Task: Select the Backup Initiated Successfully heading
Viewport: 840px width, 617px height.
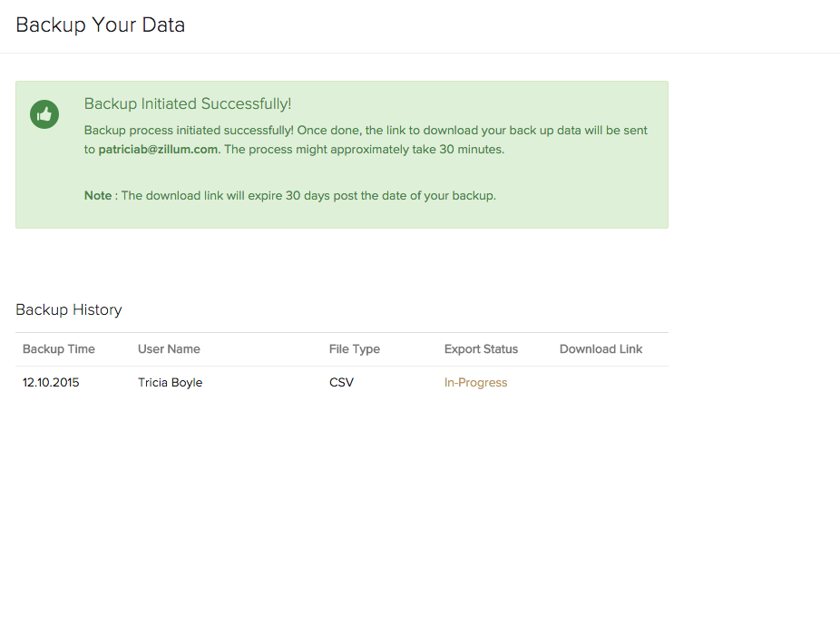Action: pyautogui.click(x=188, y=104)
